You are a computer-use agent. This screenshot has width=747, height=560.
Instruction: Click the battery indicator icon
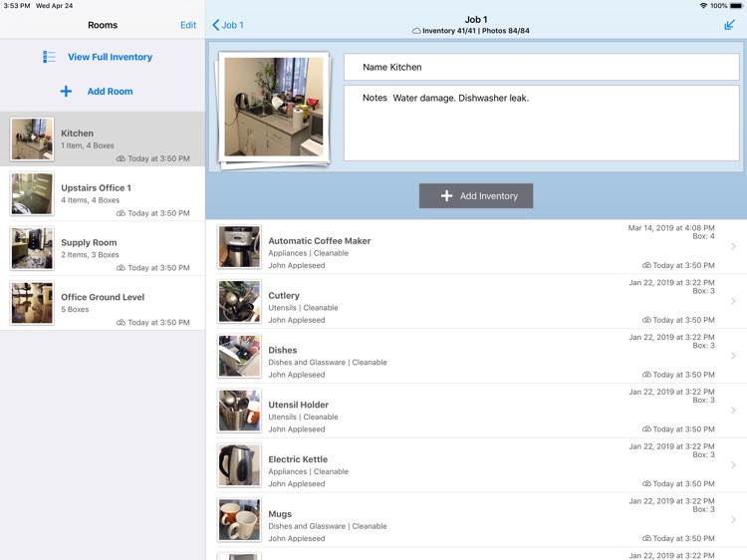[736, 6]
